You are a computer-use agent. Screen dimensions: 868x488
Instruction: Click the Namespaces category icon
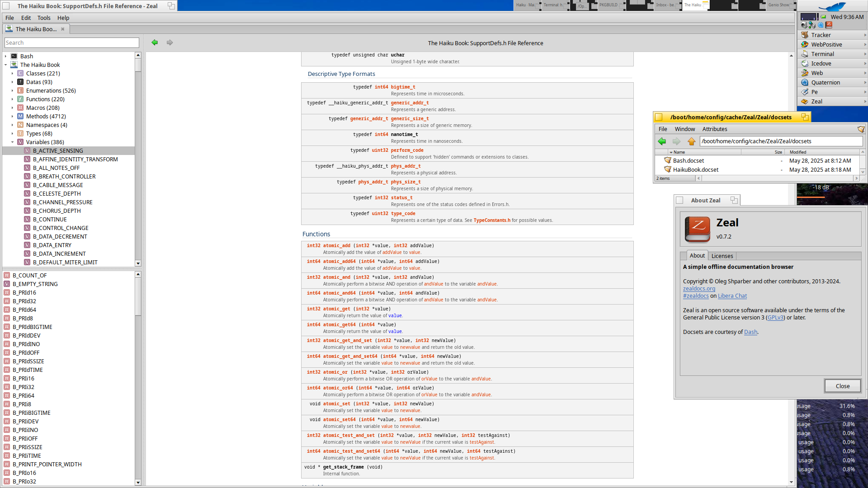(x=20, y=125)
